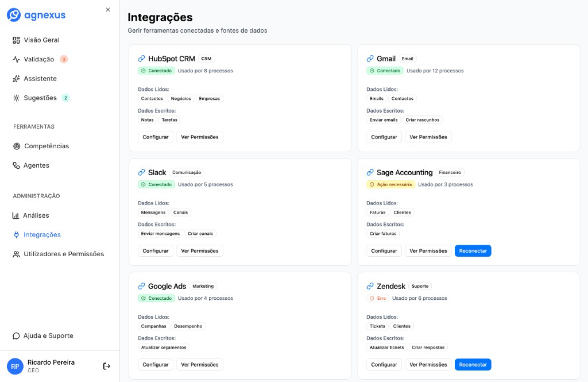Click the Ricardo Pereira user name
This screenshot has width=588, height=382.
[51, 362]
